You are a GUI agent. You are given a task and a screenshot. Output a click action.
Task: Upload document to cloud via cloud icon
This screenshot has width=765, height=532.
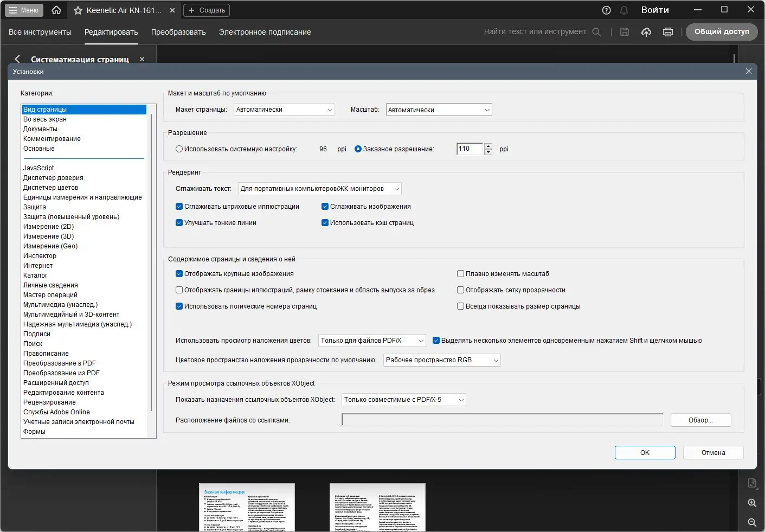(x=646, y=31)
